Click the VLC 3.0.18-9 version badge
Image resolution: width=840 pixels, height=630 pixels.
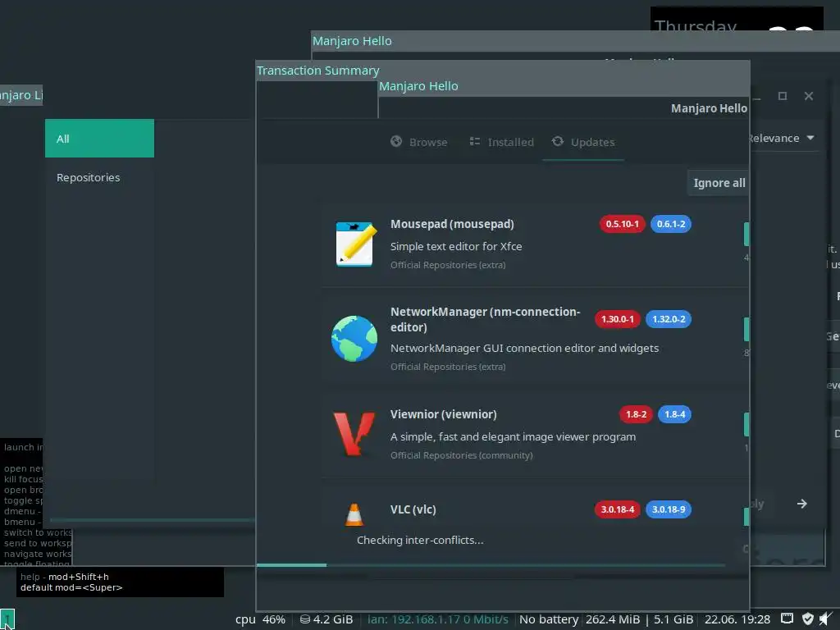tap(669, 509)
